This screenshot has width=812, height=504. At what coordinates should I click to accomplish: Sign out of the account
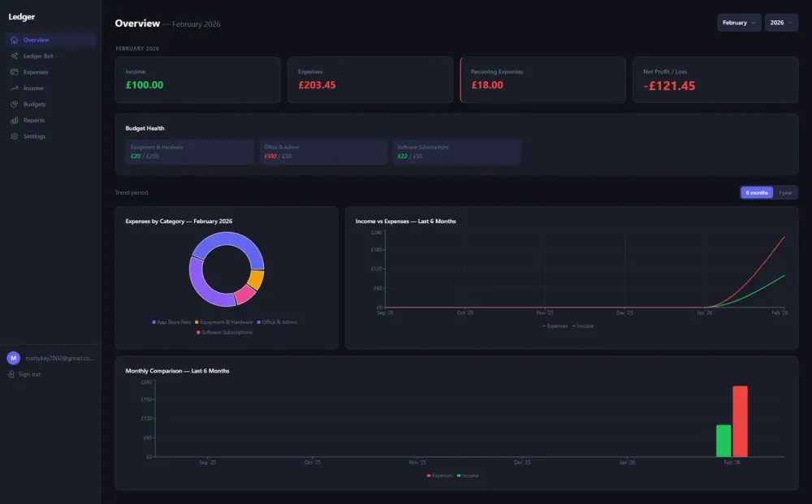click(x=24, y=374)
